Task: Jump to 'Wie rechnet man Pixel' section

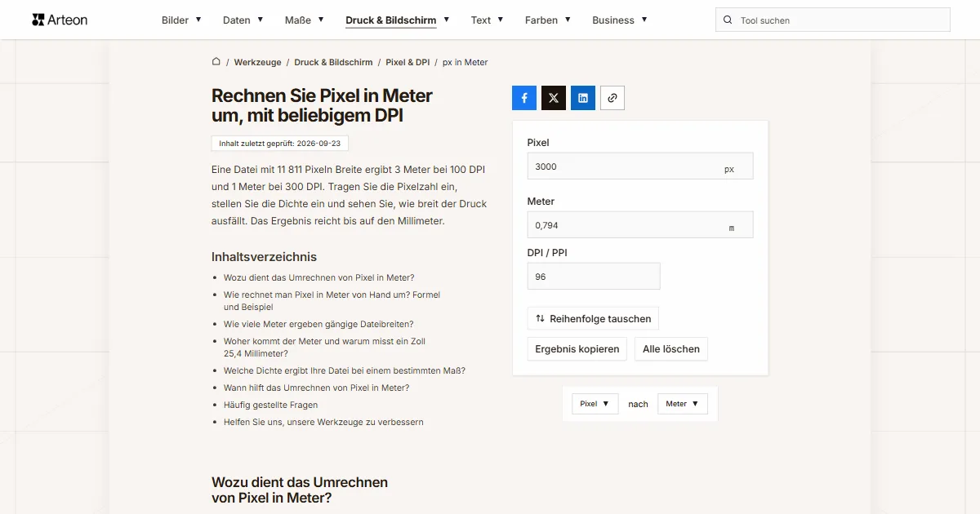Action: [x=332, y=301]
